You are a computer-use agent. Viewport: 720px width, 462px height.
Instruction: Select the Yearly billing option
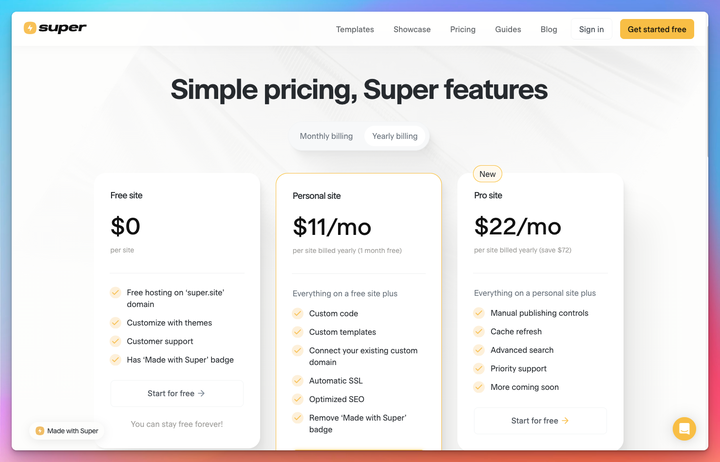pyautogui.click(x=395, y=136)
